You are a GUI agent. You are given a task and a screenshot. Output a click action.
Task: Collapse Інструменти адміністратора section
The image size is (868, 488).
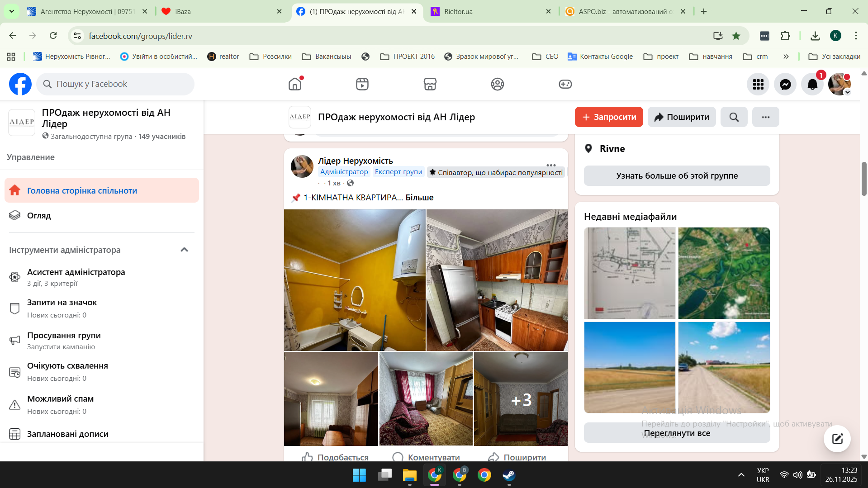tap(184, 250)
